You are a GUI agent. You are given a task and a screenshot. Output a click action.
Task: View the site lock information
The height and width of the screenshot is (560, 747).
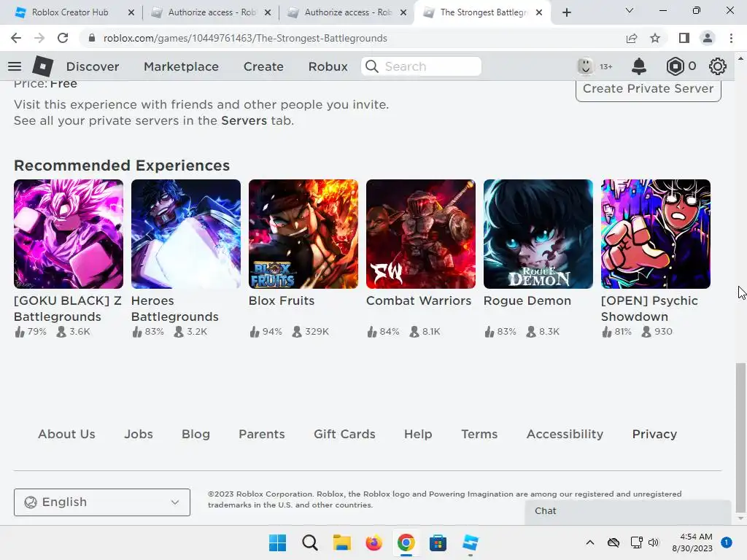92,38
